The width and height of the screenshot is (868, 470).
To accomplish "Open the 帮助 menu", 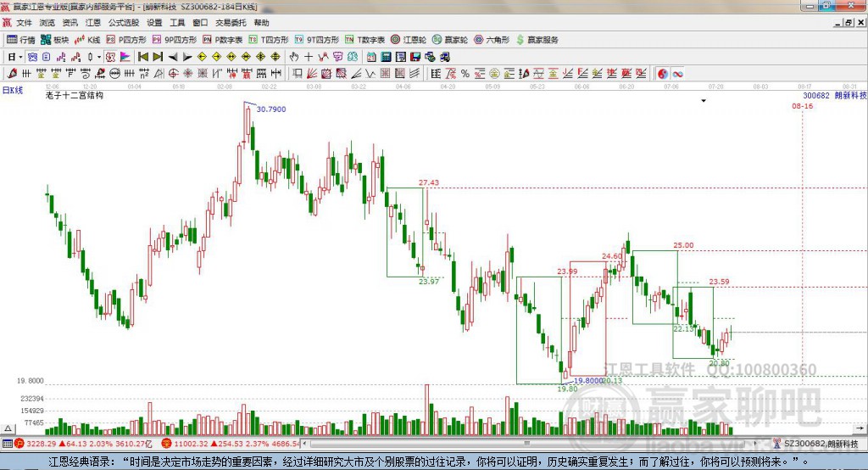I will [261, 23].
